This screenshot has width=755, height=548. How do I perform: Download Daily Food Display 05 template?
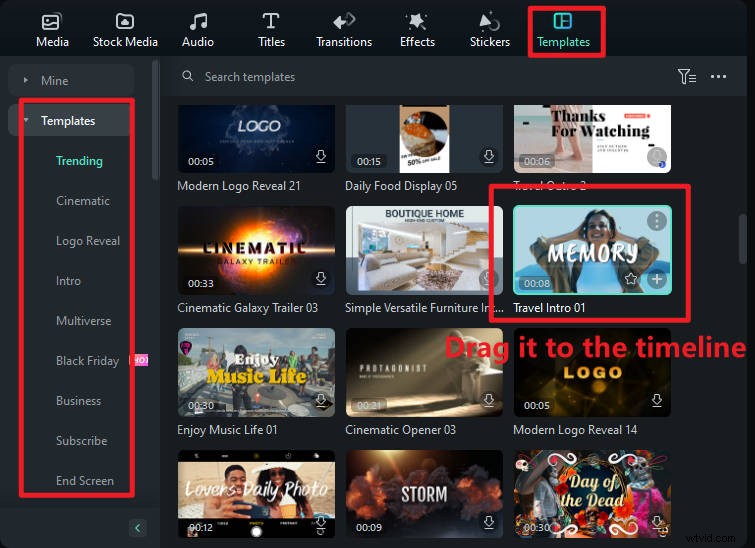tap(489, 156)
